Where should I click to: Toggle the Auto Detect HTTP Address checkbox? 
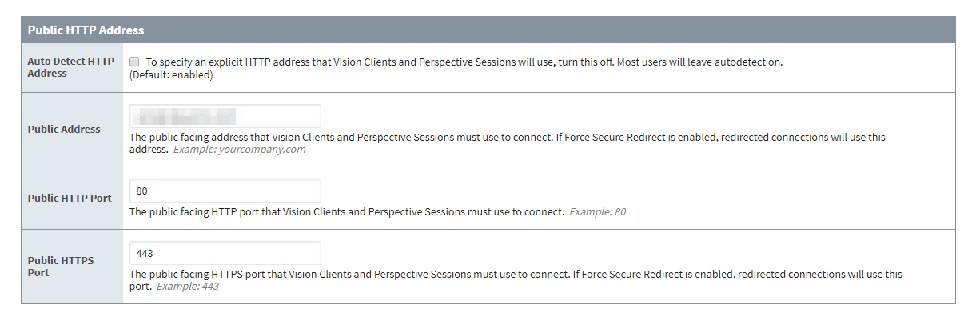(135, 62)
